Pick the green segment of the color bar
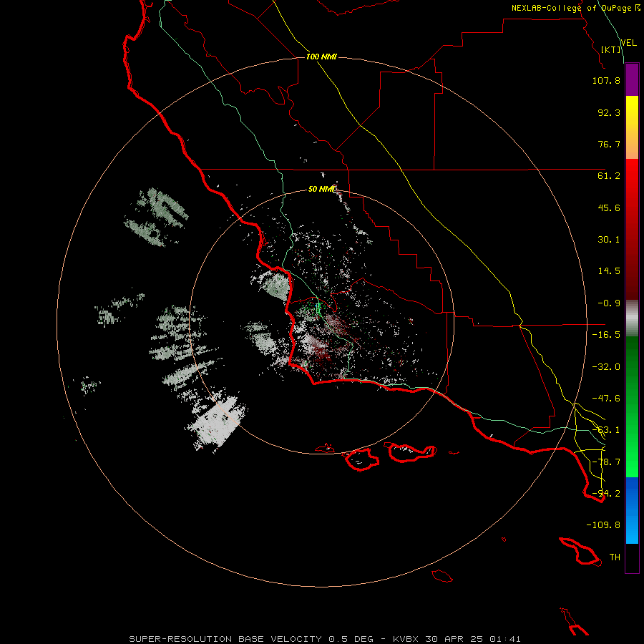 click(x=632, y=406)
